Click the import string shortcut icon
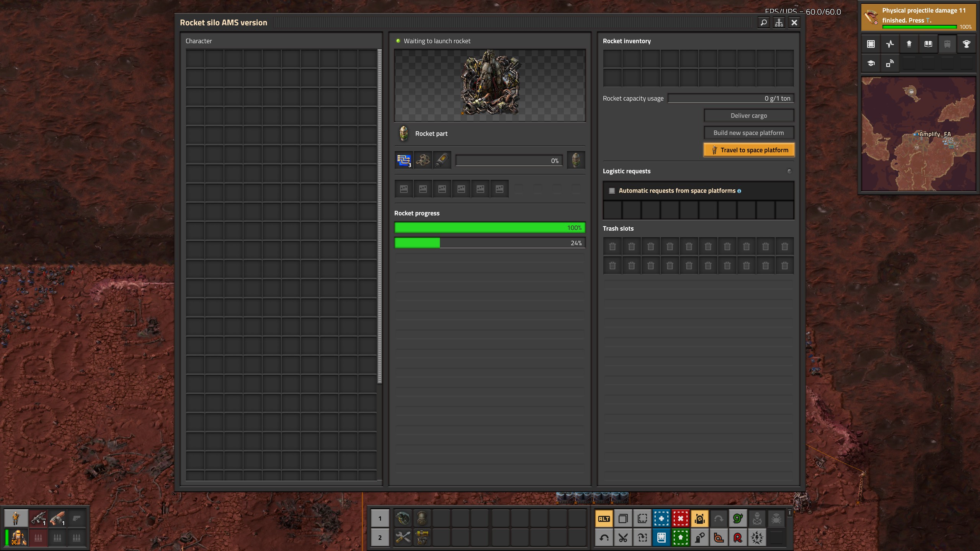The width and height of the screenshot is (980, 551). coord(642,538)
